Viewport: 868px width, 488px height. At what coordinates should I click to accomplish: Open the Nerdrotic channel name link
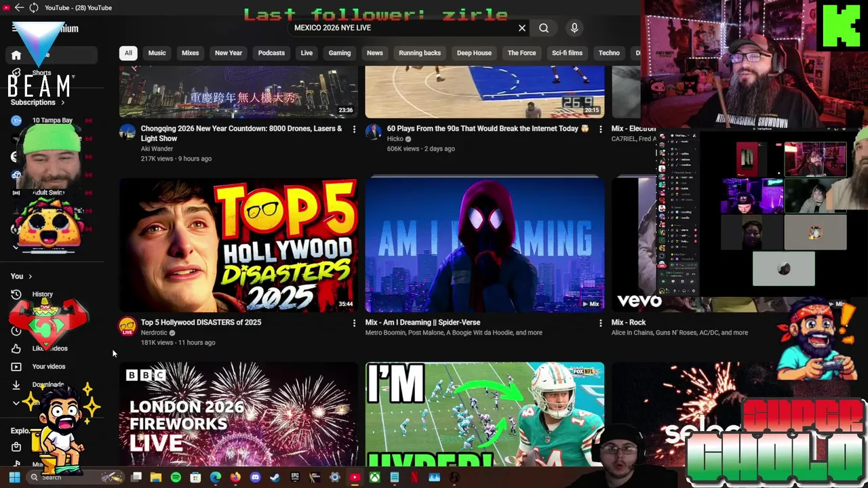pyautogui.click(x=154, y=333)
